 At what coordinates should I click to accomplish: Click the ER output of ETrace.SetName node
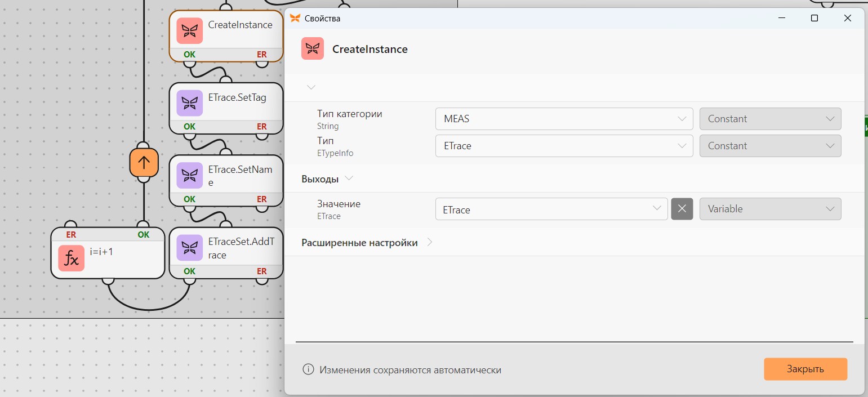click(x=262, y=199)
